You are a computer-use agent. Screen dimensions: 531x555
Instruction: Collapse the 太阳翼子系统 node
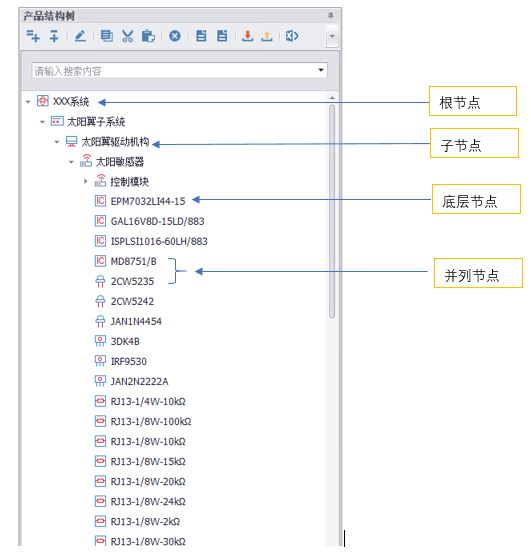tap(42, 122)
